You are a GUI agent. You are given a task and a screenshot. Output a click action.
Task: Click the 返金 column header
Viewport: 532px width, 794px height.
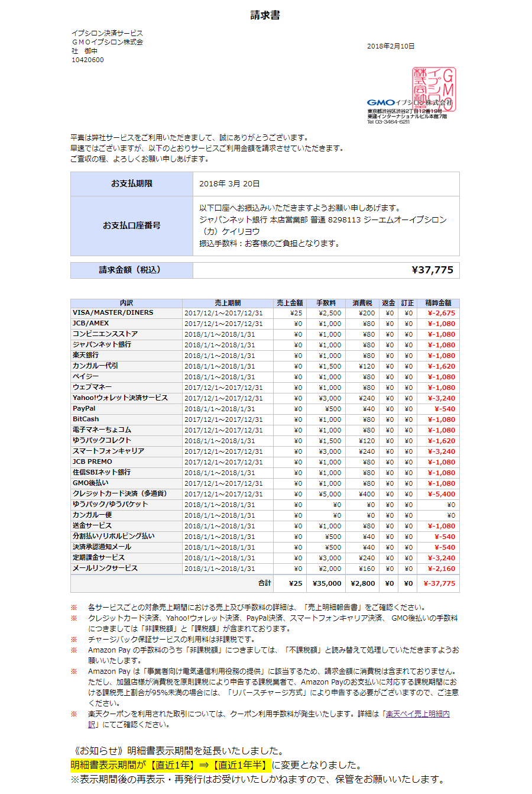pyautogui.click(x=388, y=303)
